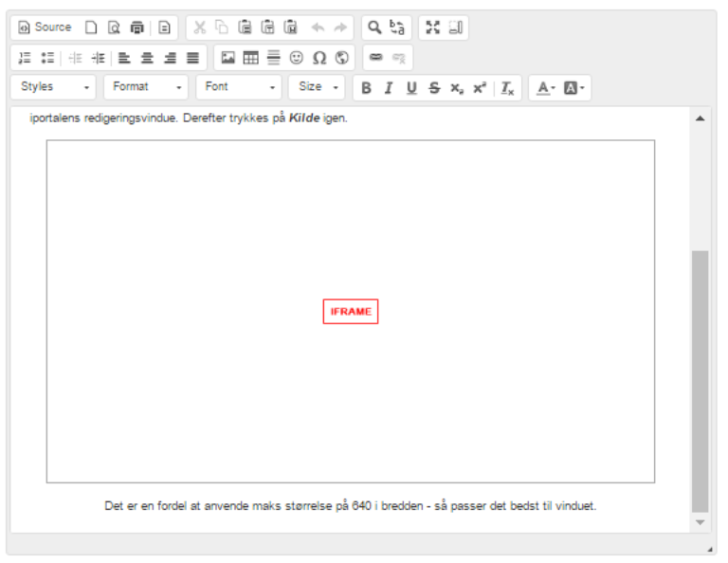This screenshot has height=563, width=728.
Task: Open the Find magnifier tool
Action: [x=374, y=27]
